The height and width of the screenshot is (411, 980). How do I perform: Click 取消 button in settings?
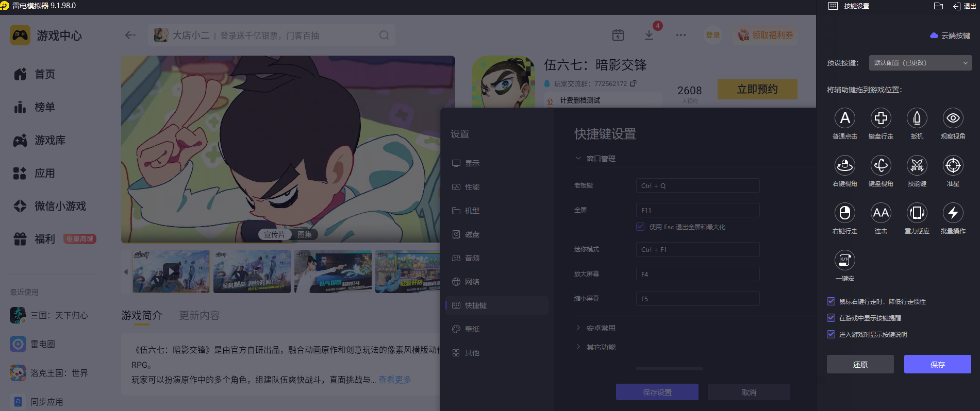click(x=749, y=392)
